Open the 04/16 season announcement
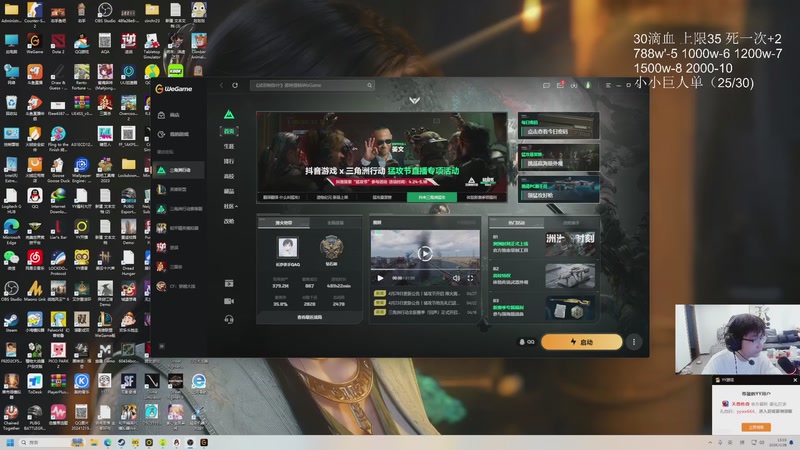Viewport: 800px width, 450px height. click(425, 312)
